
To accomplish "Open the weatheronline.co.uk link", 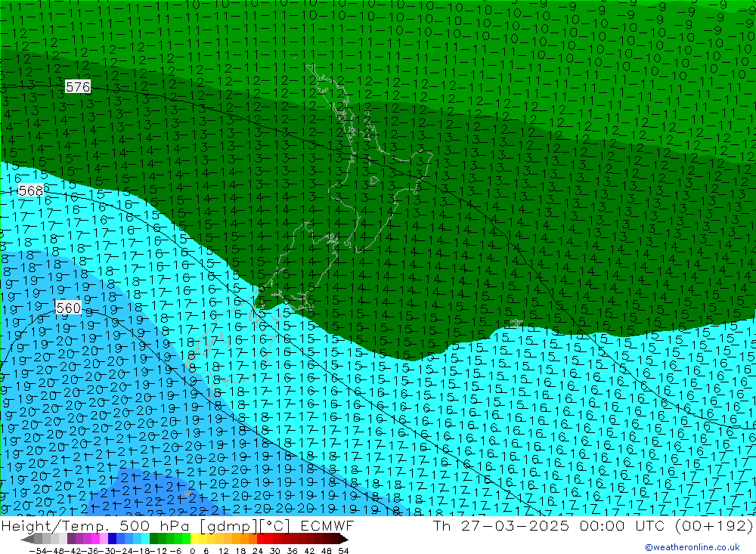I will pos(692,547).
